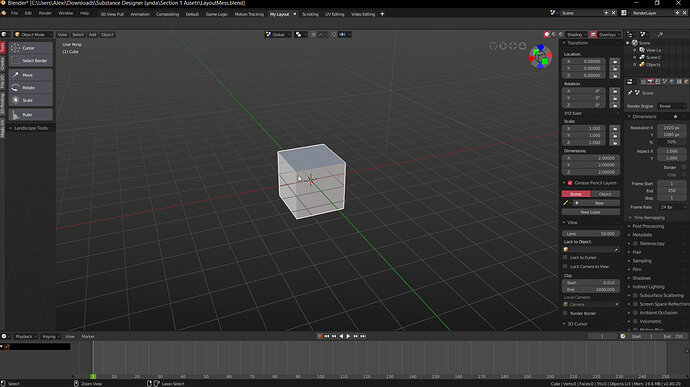Open the Render properties tab icon
The image size is (690, 387).
(650, 81)
